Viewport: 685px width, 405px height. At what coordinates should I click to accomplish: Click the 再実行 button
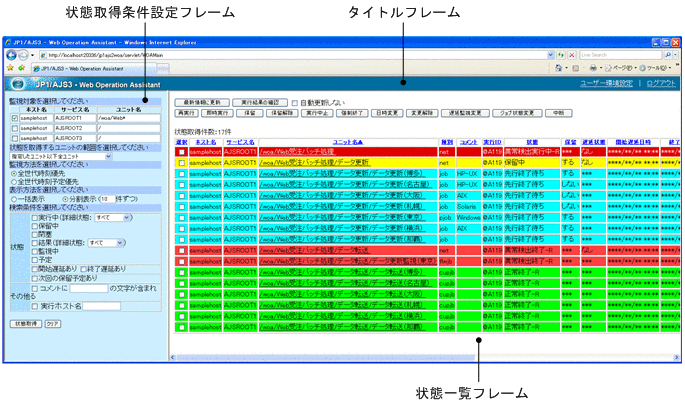click(x=187, y=113)
